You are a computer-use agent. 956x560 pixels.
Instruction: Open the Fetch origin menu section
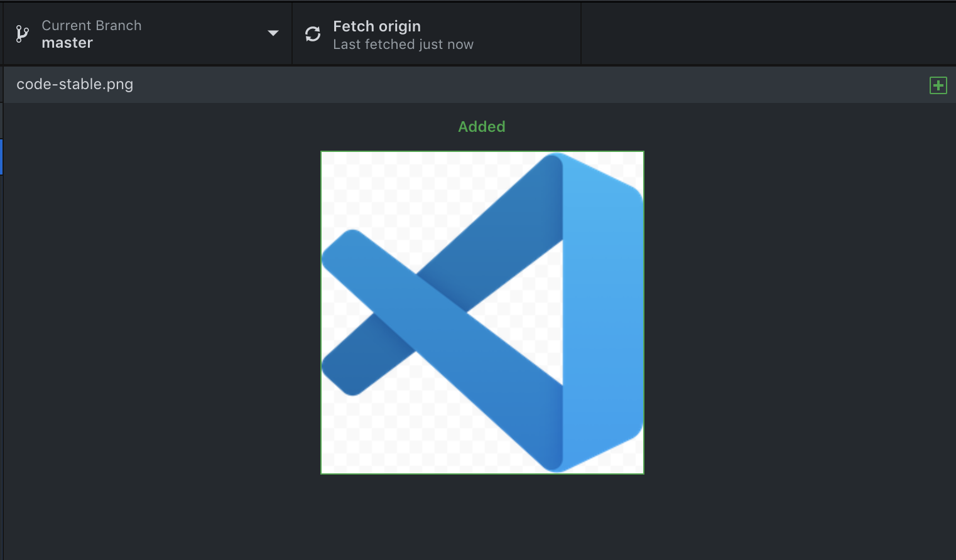click(x=437, y=33)
